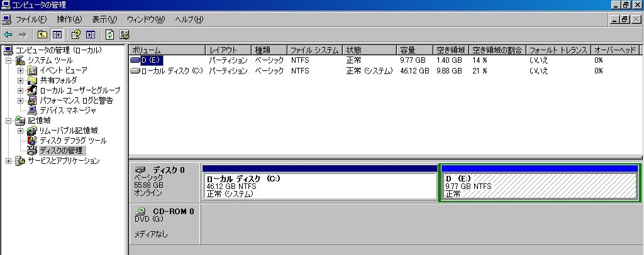Expand ローカル ユーザーとグループ node
644x255 pixels.
click(x=21, y=90)
